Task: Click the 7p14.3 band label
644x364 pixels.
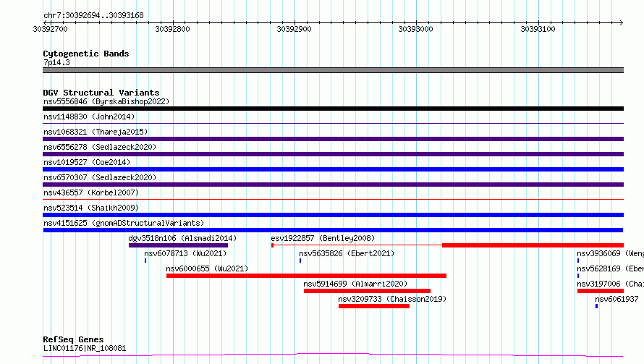Action: (x=56, y=62)
